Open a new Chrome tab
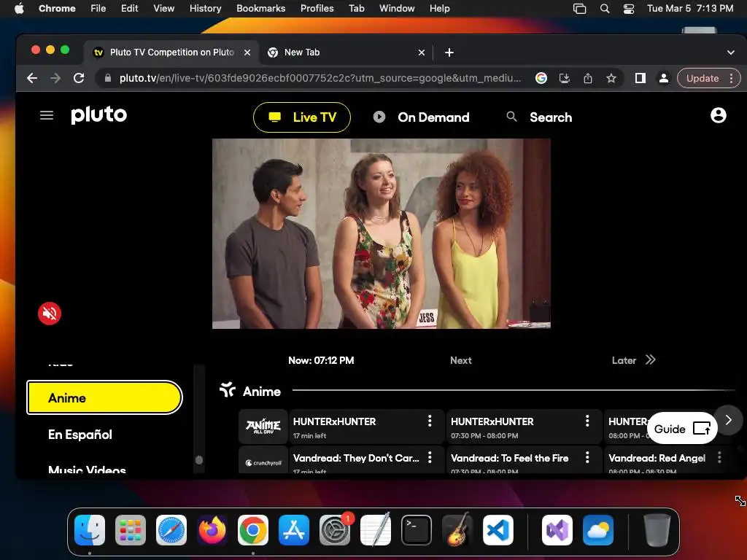747x560 pixels. coord(449,52)
